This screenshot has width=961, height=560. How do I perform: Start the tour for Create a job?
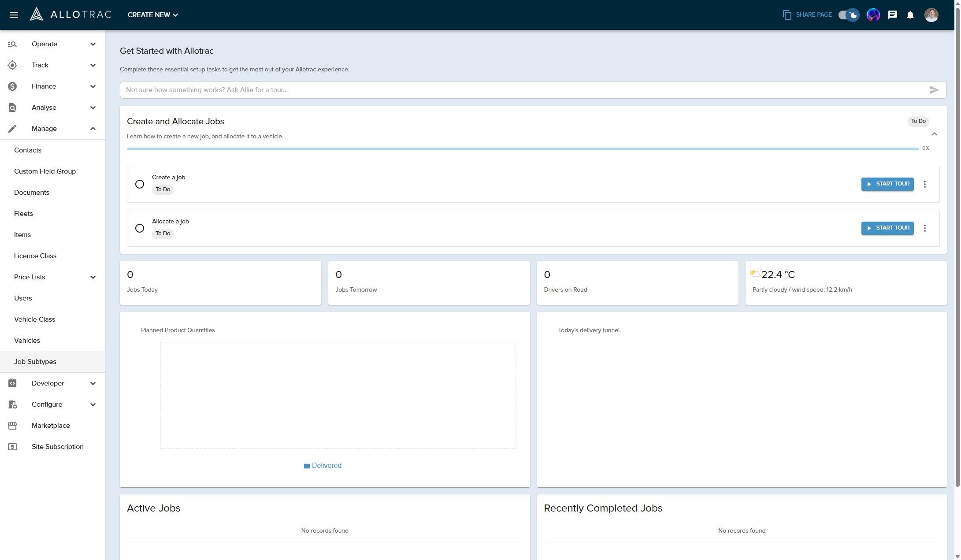[887, 184]
